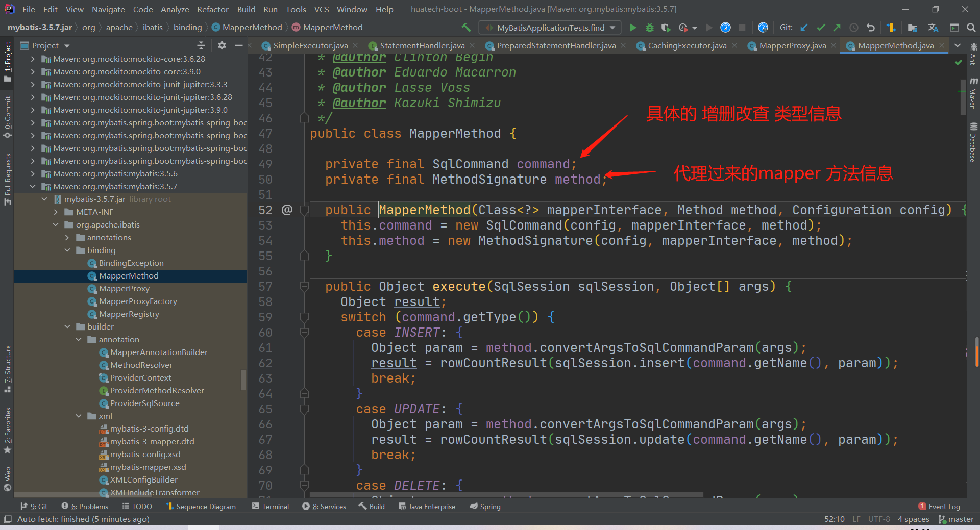Run MyBatisApplicationTests.find with green play button
This screenshot has height=530, width=980.
[x=633, y=28]
